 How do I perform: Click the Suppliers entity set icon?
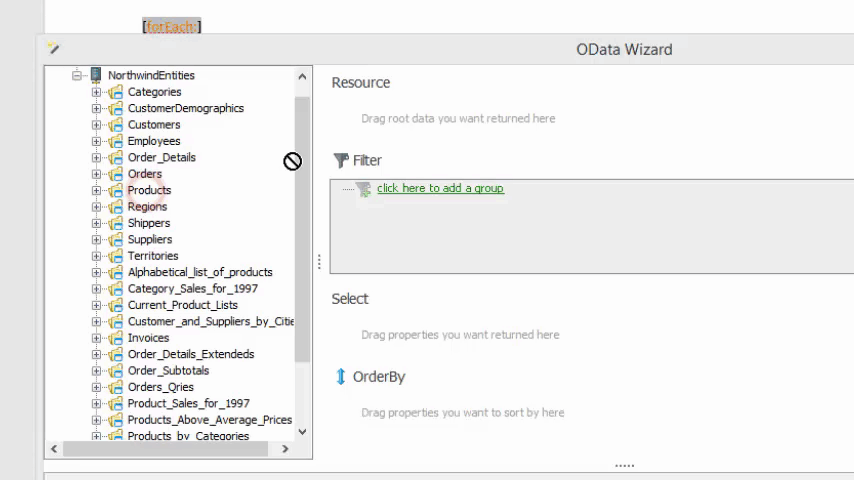pos(115,239)
